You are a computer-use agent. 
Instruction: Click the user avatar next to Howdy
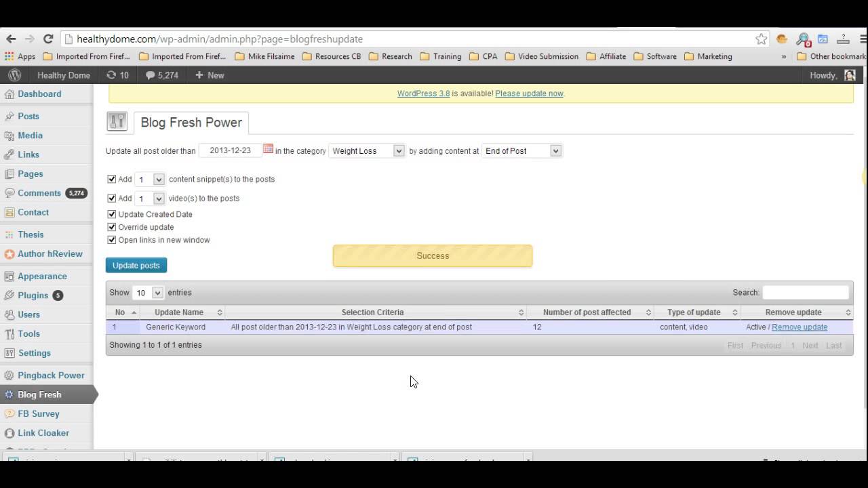point(850,75)
